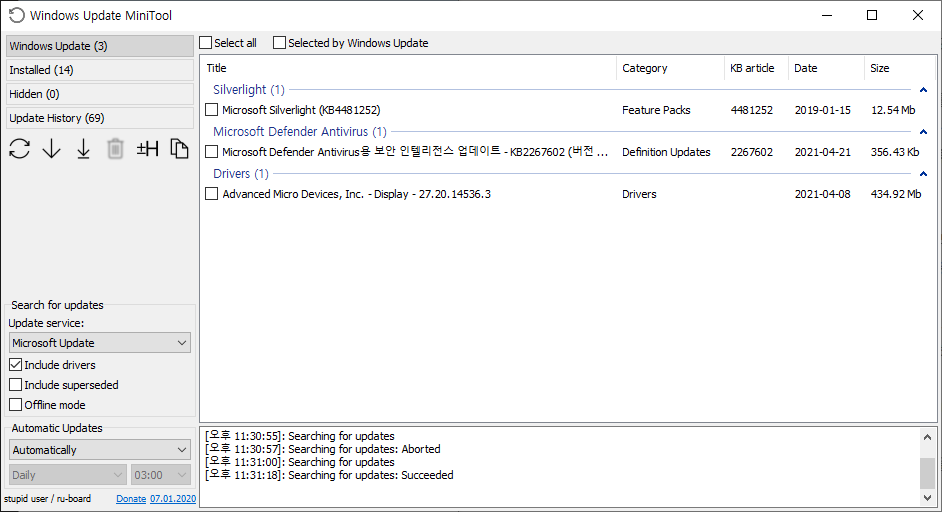Sort by the Title column header
This screenshot has height=512, width=942.
pyautogui.click(x=409, y=68)
